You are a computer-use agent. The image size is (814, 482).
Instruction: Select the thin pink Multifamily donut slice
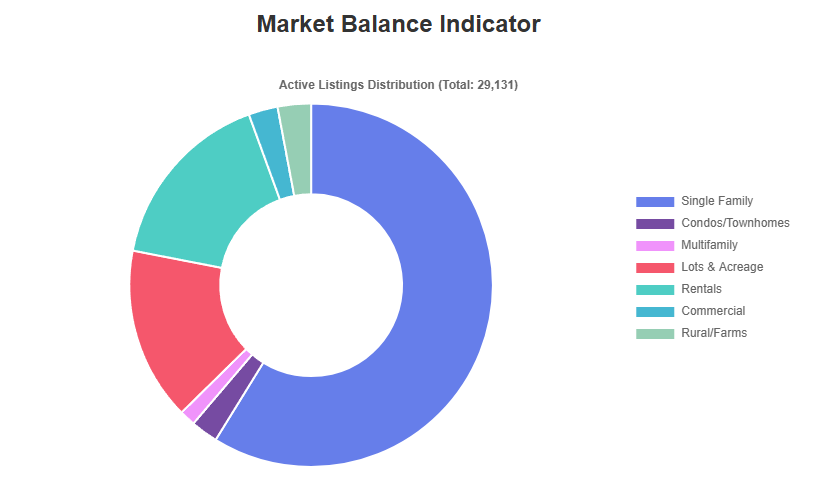click(x=217, y=386)
